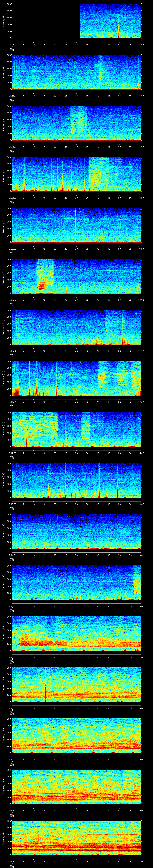Select the "12:08:00" time axis label
This screenshot has height=868, width=153.
(x=12, y=248)
